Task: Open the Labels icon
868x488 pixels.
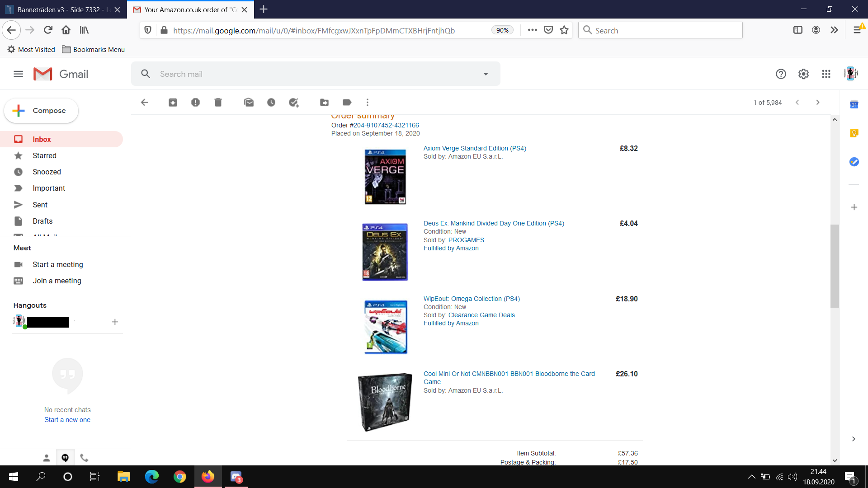Action: [x=347, y=103]
